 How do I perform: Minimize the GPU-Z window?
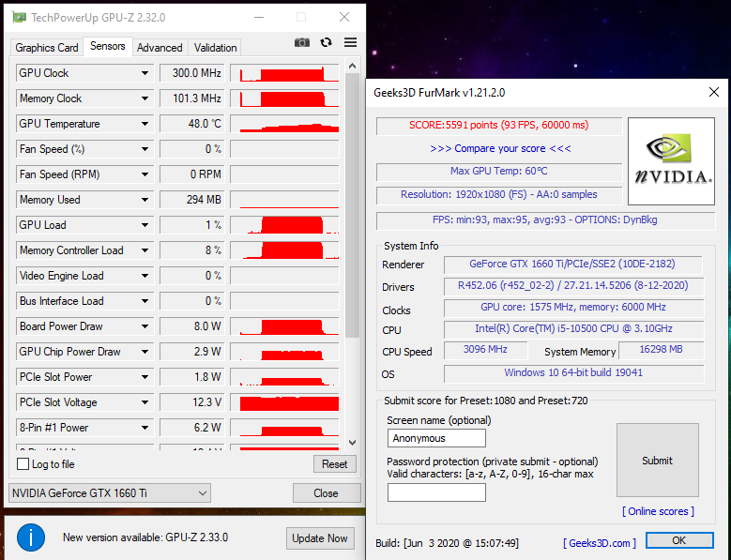click(259, 18)
